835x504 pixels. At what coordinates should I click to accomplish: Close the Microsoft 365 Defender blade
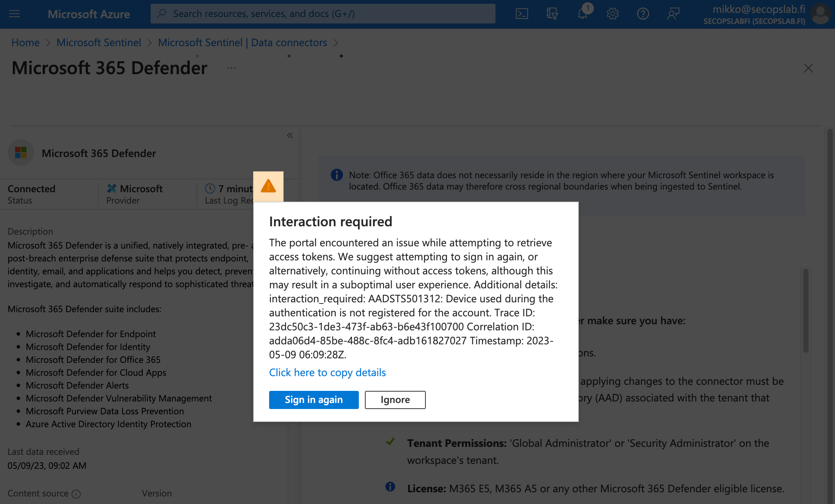(809, 68)
